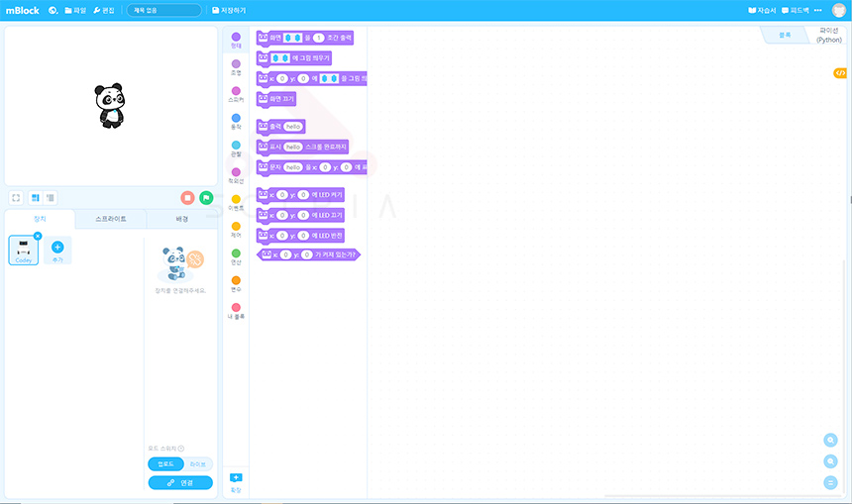Select the 연산 block category
The image size is (852, 504).
coord(236,257)
